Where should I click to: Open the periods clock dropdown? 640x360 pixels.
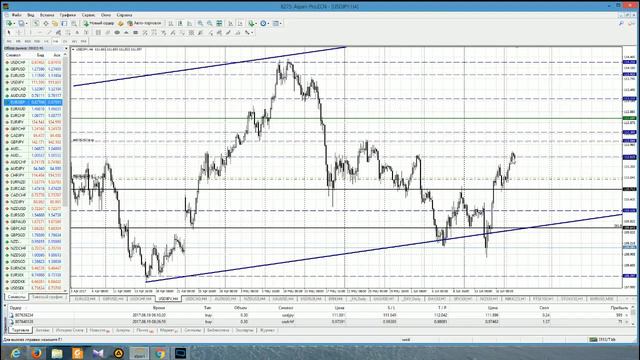[x=264, y=24]
